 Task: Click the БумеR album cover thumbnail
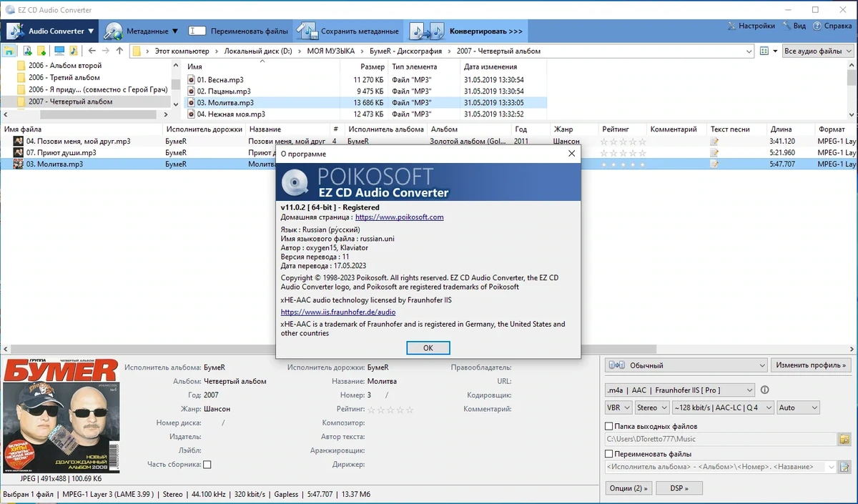click(61, 415)
